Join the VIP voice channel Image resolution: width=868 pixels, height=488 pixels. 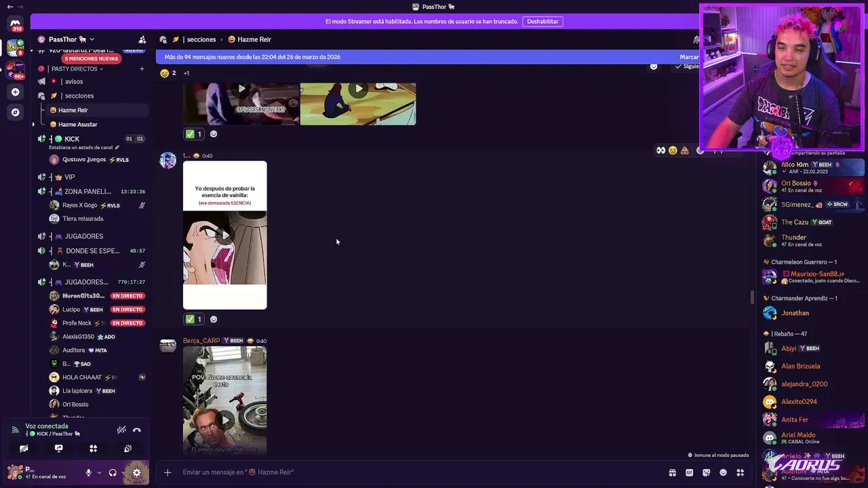click(69, 177)
